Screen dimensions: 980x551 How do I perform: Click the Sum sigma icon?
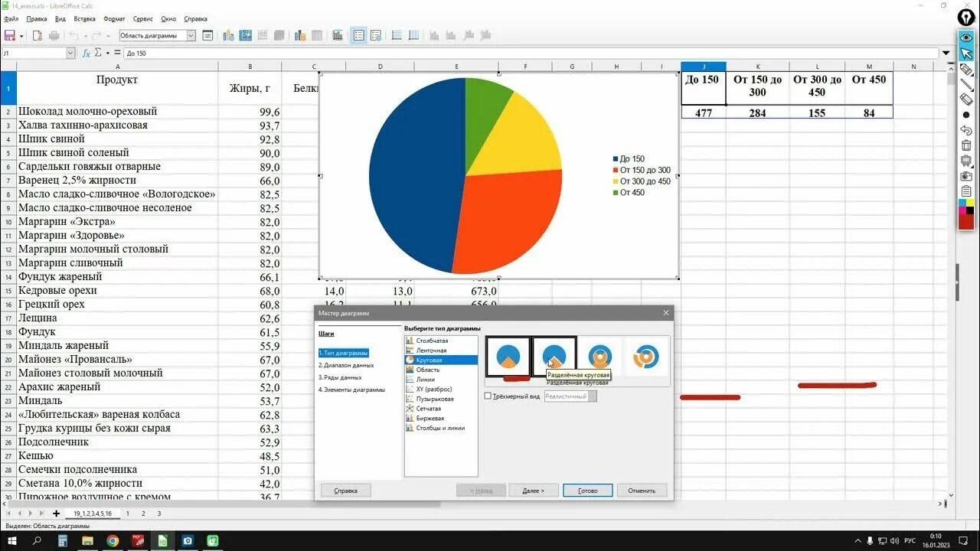click(x=98, y=54)
